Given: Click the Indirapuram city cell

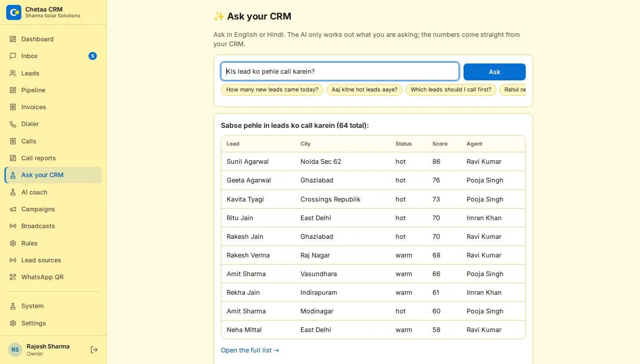Looking at the screenshot, I should 319,293.
